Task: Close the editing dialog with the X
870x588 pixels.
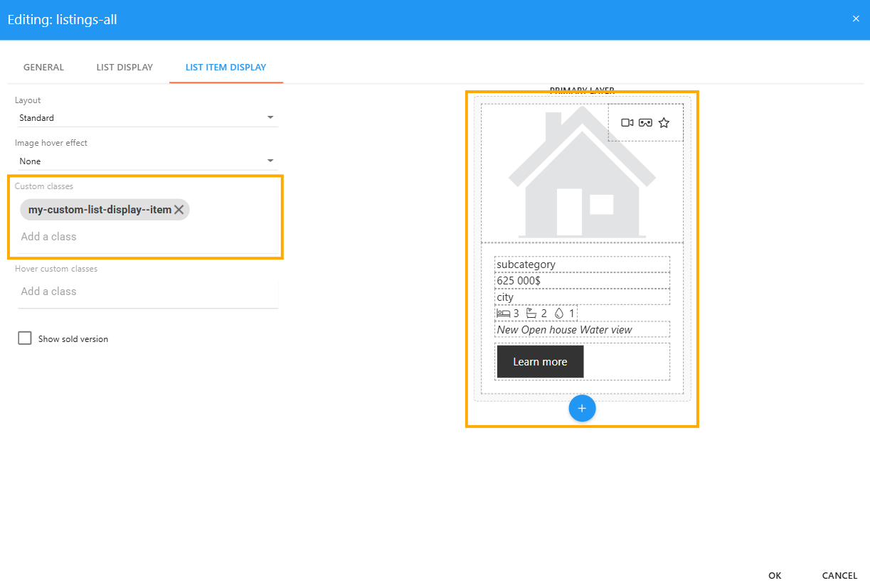Action: point(856,19)
